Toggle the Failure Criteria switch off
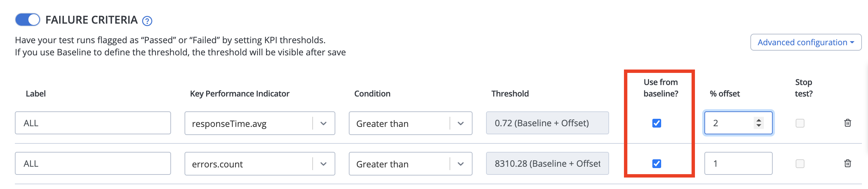Viewport: 868px width, 189px height. coord(28,20)
